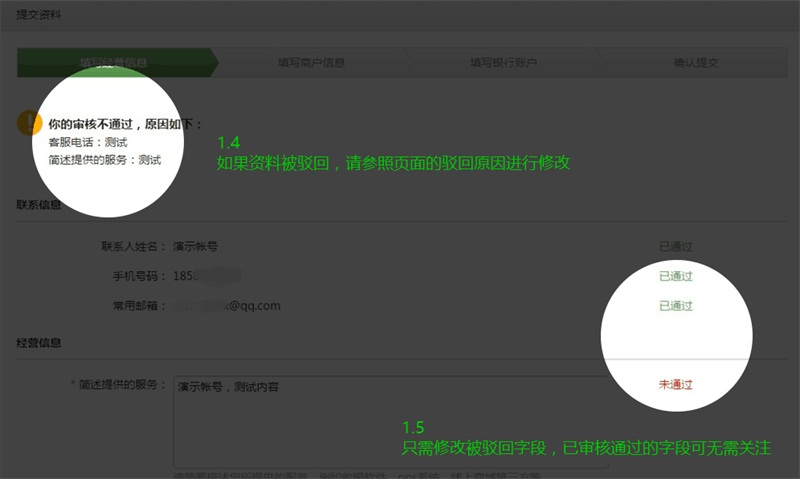Viewport: 800px width, 479px height.
Task: Open the 填写银行账户 step
Action: 504,63
